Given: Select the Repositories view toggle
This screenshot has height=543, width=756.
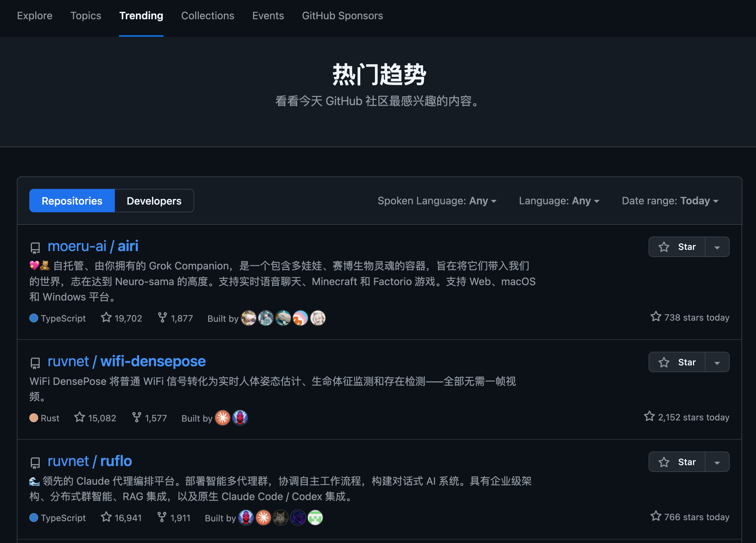Looking at the screenshot, I should (71, 201).
